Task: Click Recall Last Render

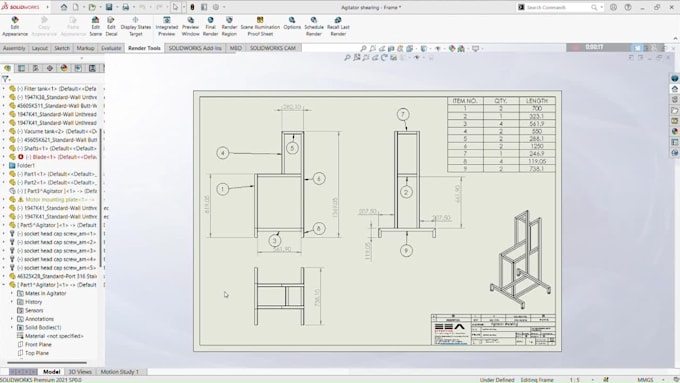Action: click(338, 26)
